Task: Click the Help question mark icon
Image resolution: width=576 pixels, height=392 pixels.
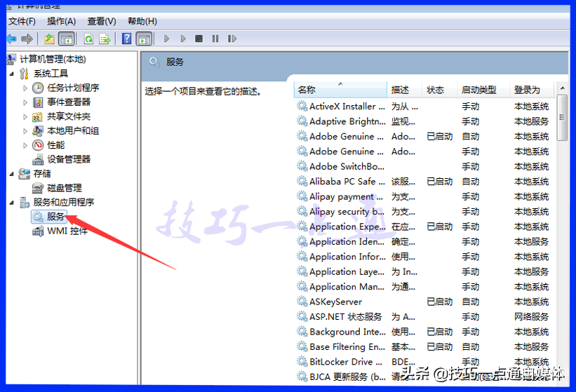Action: (126, 39)
